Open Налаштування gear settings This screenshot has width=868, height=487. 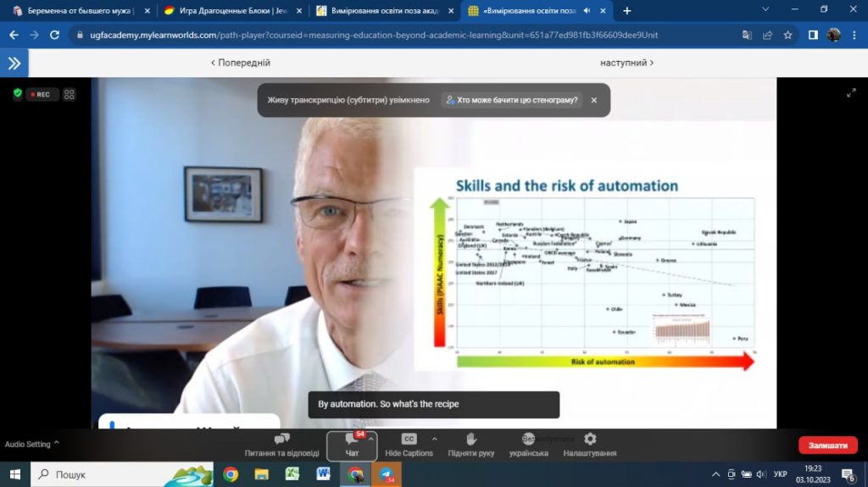tap(590, 444)
